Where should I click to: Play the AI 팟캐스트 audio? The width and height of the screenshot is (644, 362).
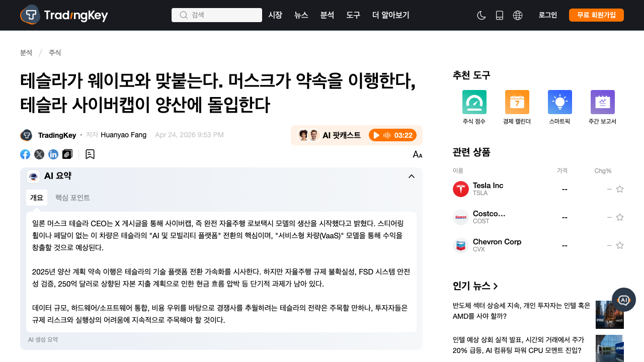pyautogui.click(x=391, y=135)
